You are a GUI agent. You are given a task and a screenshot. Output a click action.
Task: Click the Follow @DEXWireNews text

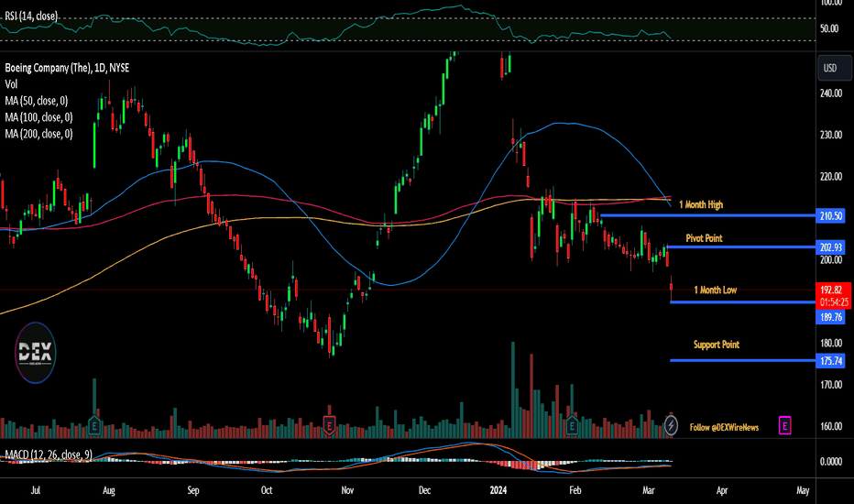[x=724, y=427]
